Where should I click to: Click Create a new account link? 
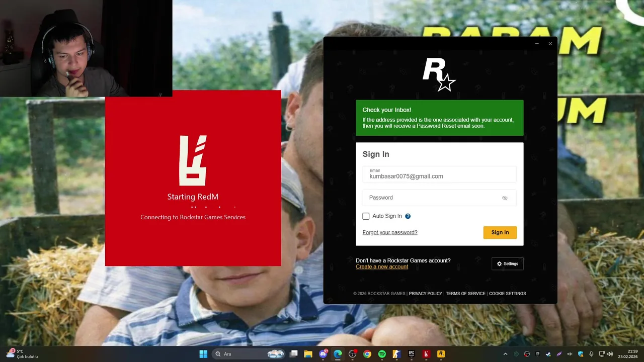point(382,266)
